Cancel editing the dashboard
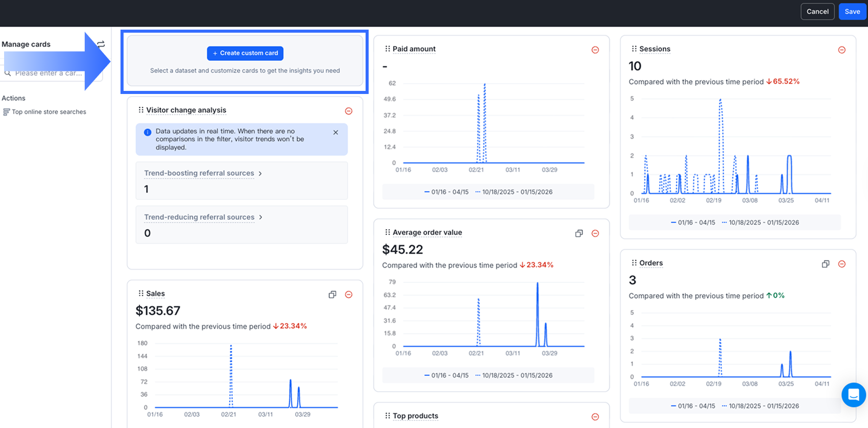 pyautogui.click(x=817, y=11)
